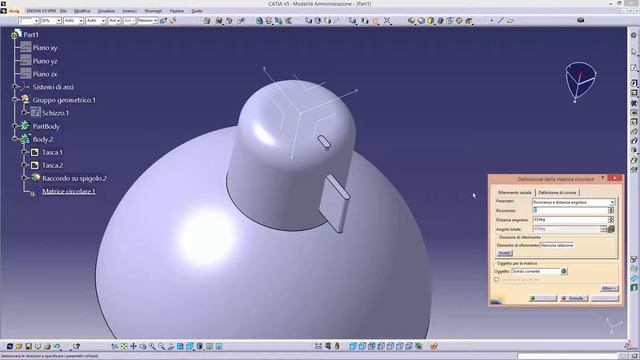The width and height of the screenshot is (640, 360).
Task: Click the OK button with green light
Action: (x=543, y=298)
